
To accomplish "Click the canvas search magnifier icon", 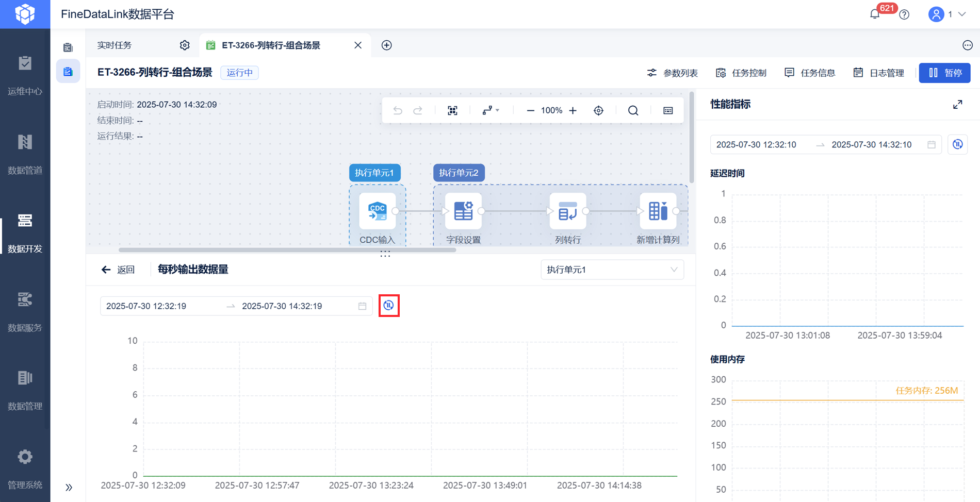I will coord(633,110).
